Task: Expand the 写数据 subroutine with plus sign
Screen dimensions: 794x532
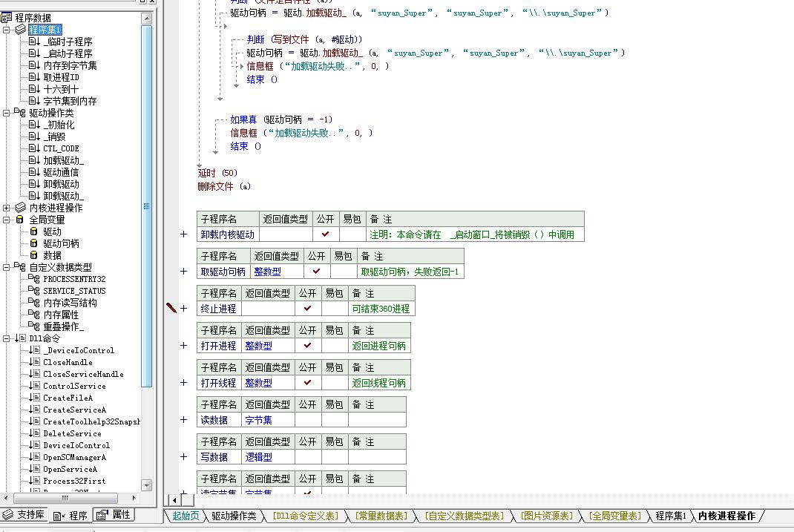Action: point(184,456)
